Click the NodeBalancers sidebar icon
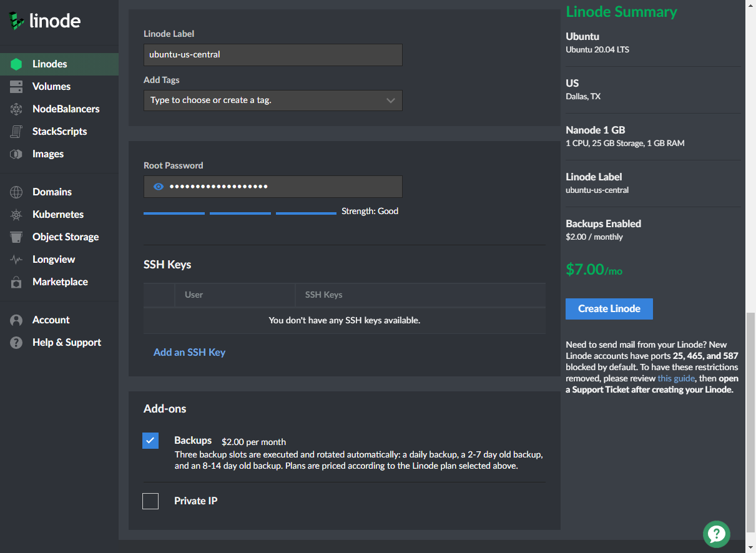Image resolution: width=756 pixels, height=553 pixels. [16, 109]
